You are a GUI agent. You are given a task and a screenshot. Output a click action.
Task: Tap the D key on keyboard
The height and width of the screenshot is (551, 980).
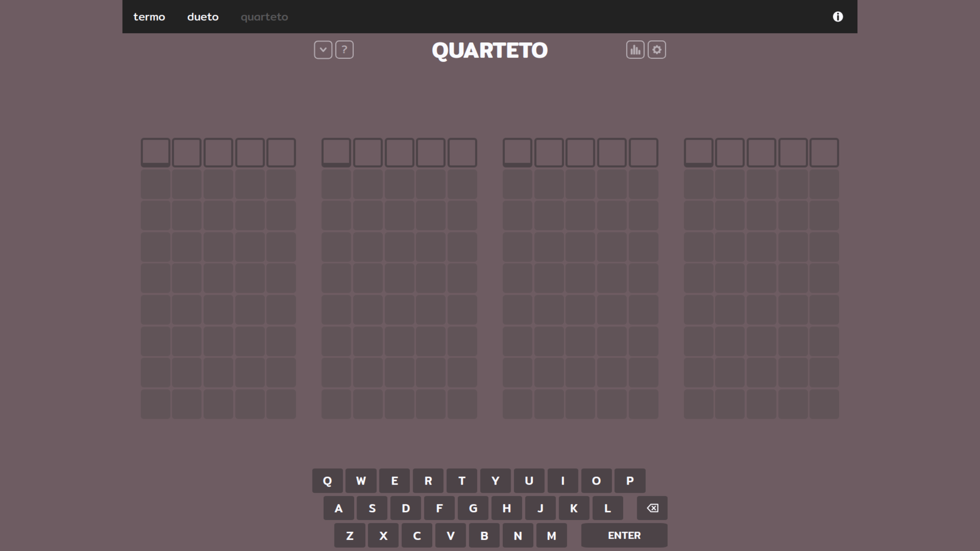(x=406, y=508)
